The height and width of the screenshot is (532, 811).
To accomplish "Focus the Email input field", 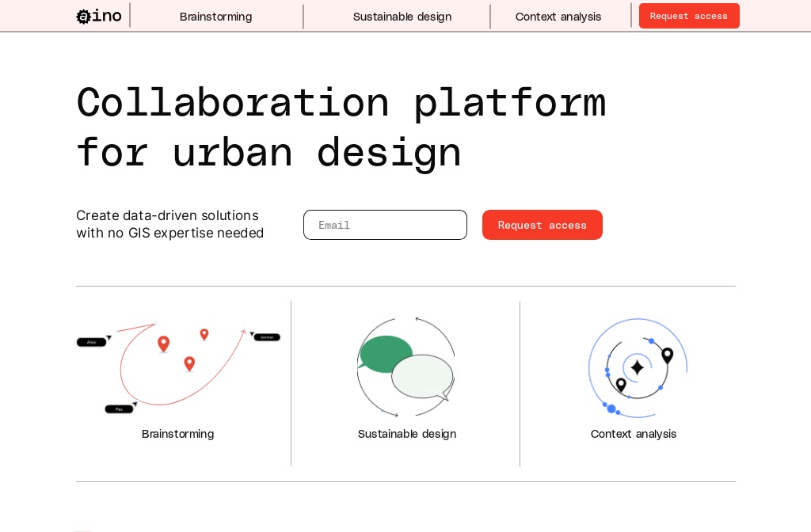I will point(385,225).
